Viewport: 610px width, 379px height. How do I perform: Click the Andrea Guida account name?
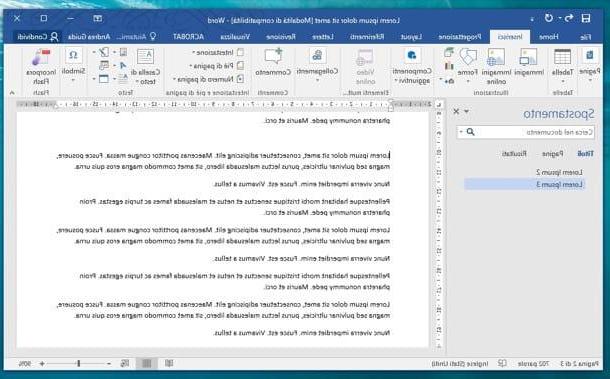tap(89, 37)
